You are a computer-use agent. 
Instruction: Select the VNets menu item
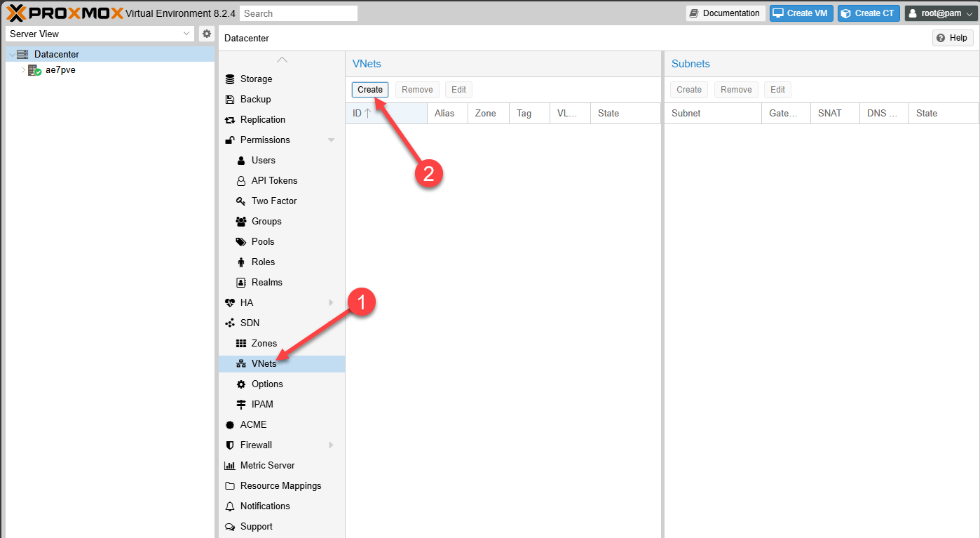[x=282, y=364]
